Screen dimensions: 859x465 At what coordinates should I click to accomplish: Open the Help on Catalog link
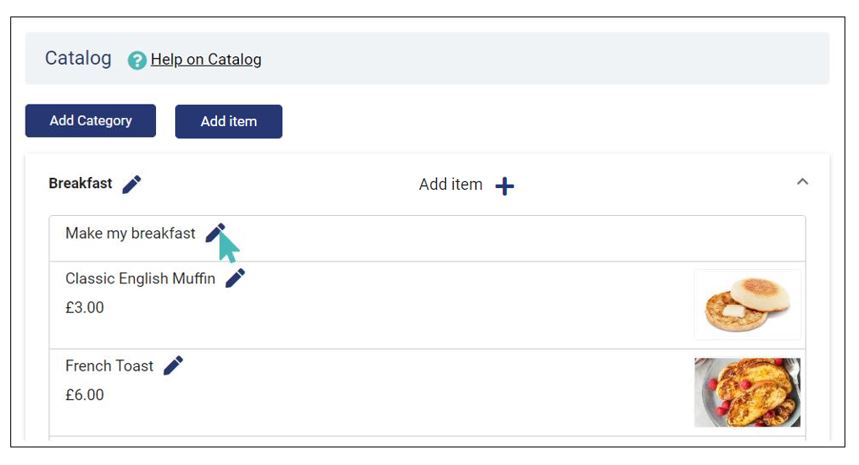point(206,59)
